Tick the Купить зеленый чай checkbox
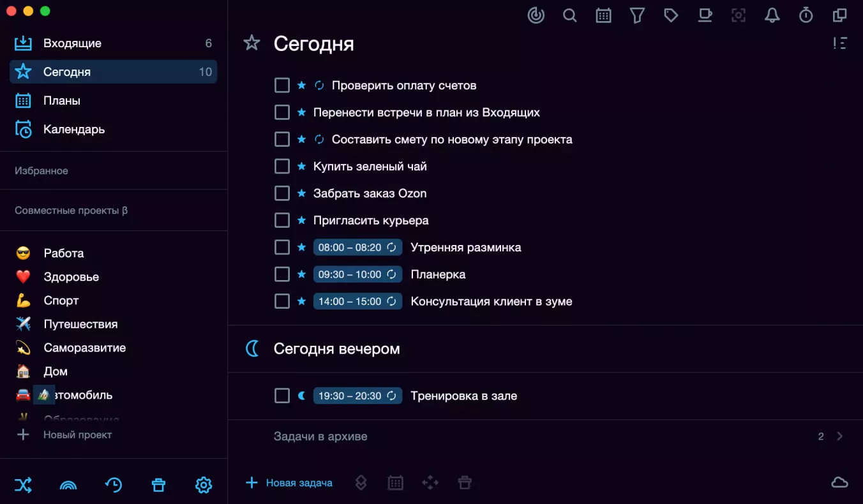The image size is (863, 504). click(282, 167)
